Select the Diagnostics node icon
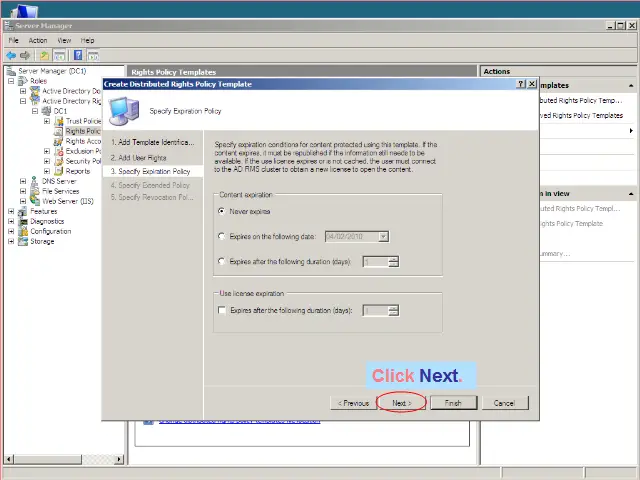640x480 pixels. [23, 221]
